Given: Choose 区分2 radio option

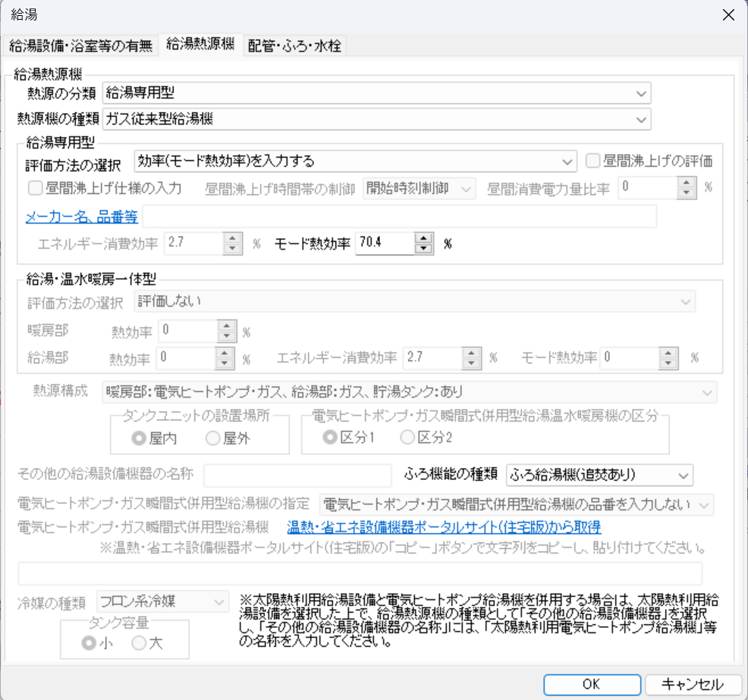Looking at the screenshot, I should point(407,437).
